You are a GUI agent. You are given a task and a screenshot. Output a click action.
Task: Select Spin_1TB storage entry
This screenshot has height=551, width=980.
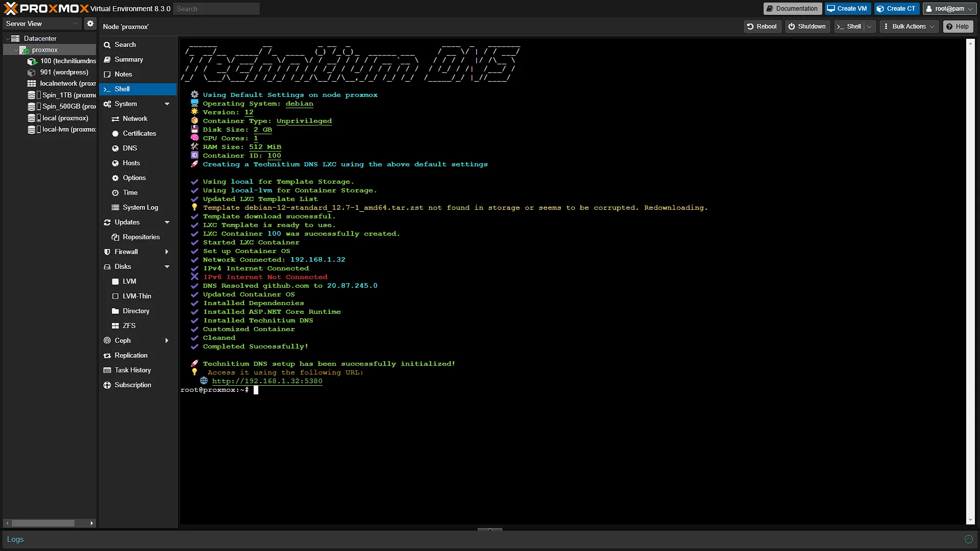(61, 95)
